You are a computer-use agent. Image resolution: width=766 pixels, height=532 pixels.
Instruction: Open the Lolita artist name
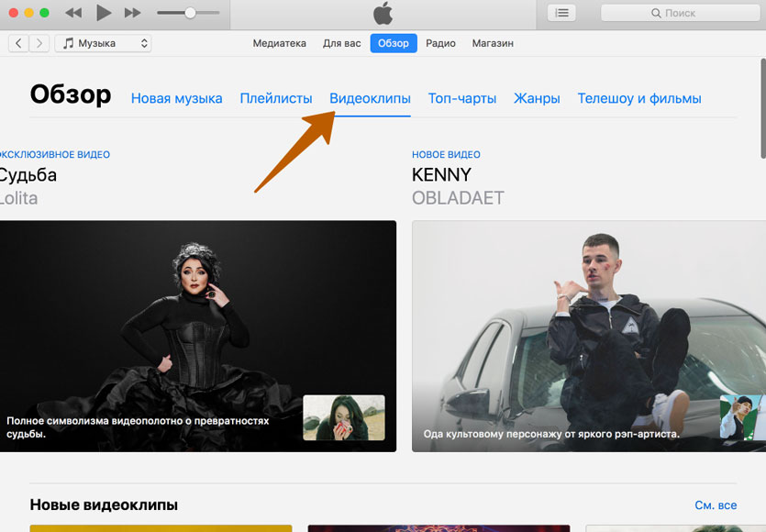pyautogui.click(x=18, y=198)
